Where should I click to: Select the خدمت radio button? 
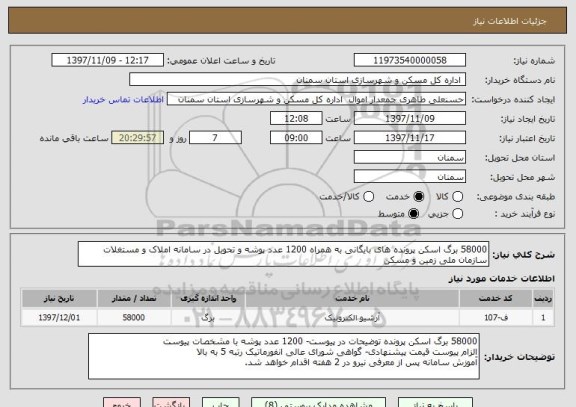click(418, 197)
